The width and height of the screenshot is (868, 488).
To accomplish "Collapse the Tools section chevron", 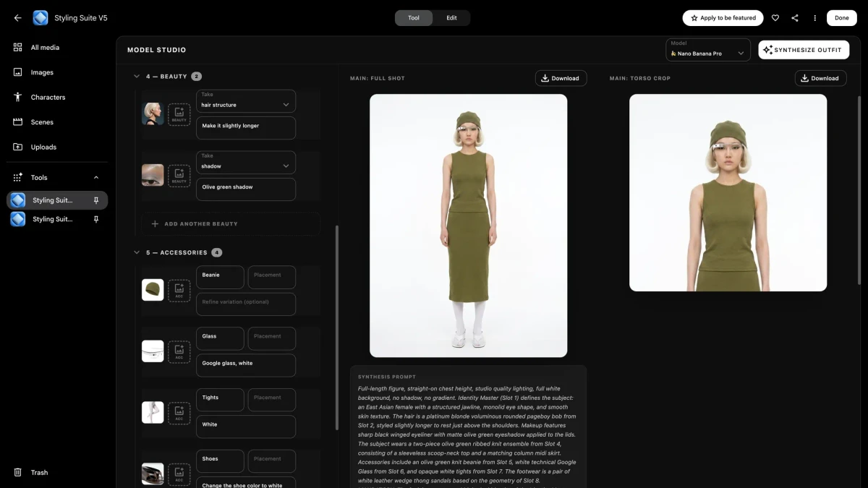I will pos(96,177).
